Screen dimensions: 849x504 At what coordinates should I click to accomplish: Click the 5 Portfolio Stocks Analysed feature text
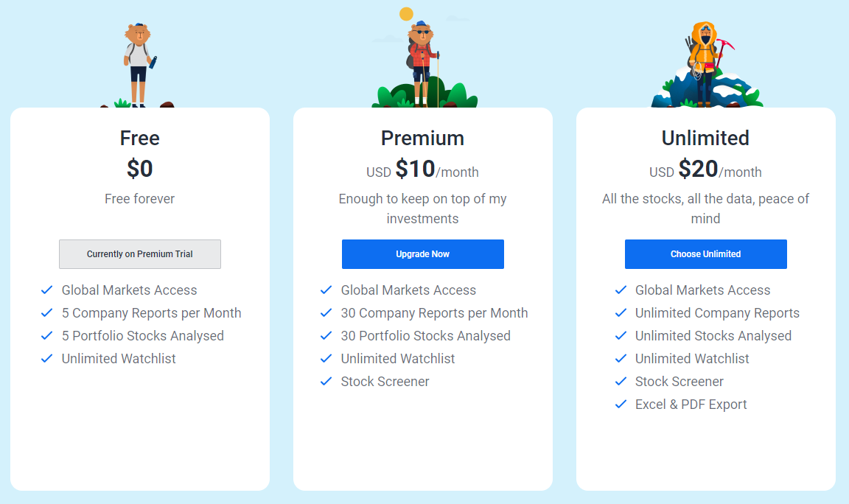tap(142, 336)
